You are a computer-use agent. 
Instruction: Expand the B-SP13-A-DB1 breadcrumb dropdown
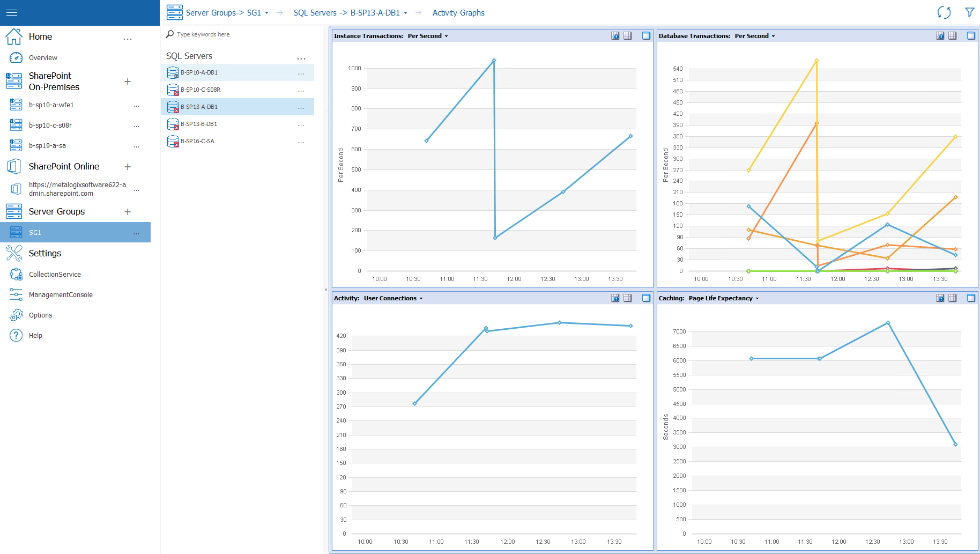coord(406,12)
